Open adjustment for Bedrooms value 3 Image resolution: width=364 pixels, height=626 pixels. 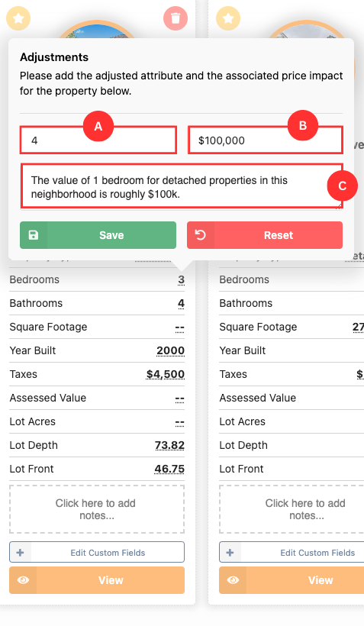click(181, 280)
